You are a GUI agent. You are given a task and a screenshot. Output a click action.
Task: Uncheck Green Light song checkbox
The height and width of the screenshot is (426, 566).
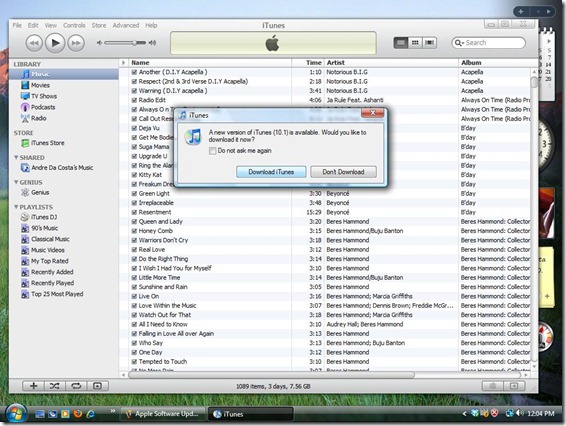coord(134,194)
